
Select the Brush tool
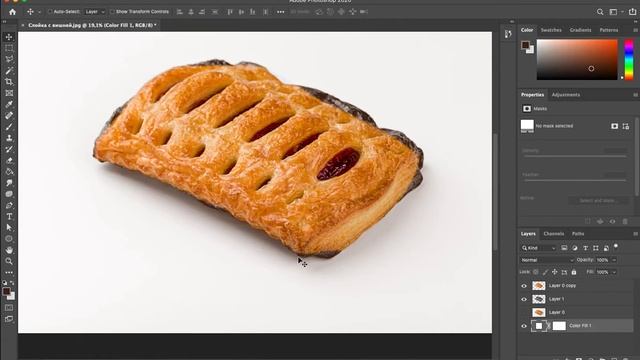[9, 127]
